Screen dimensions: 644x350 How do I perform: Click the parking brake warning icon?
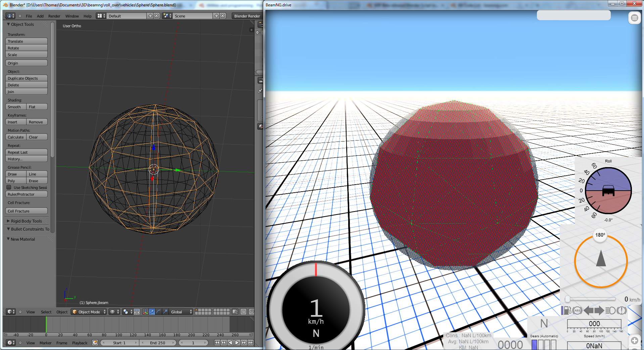click(622, 310)
